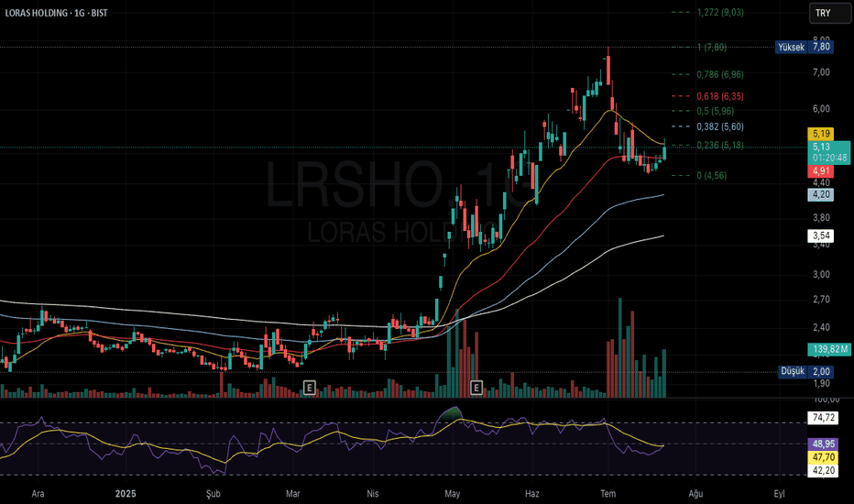Click the 3,00 price scale value
Image resolution: width=854 pixels, height=504 pixels.
(821, 274)
